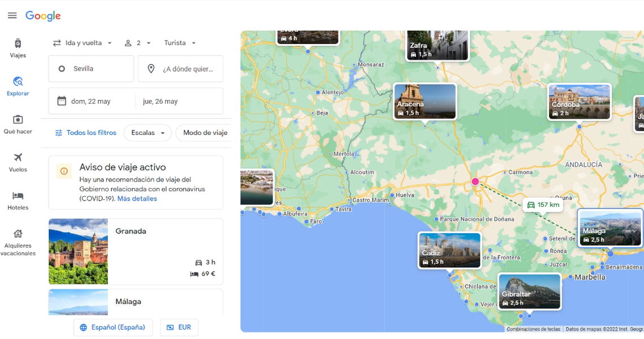This screenshot has width=644, height=339.
Task: Click the pink Sevilla origin marker on map
Action: click(475, 181)
